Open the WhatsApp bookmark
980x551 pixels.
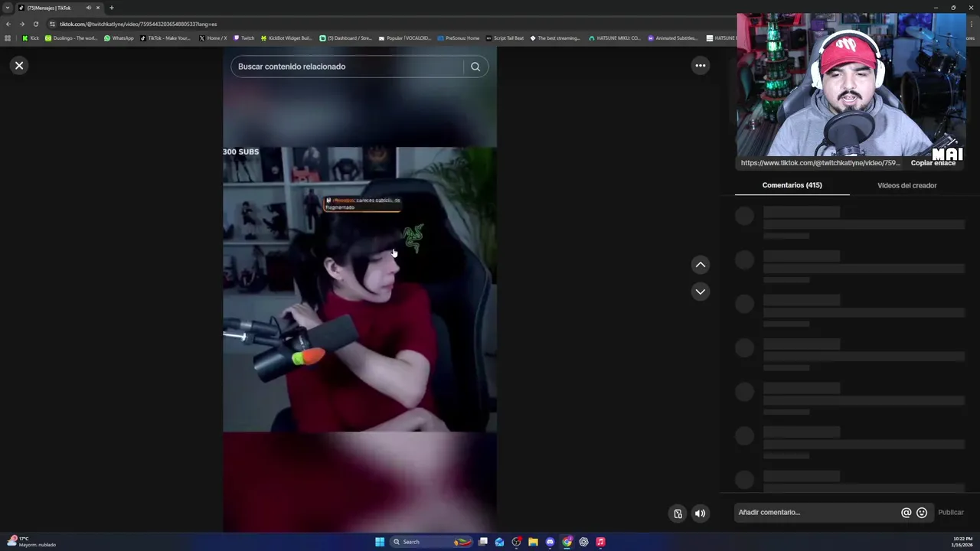coord(119,37)
